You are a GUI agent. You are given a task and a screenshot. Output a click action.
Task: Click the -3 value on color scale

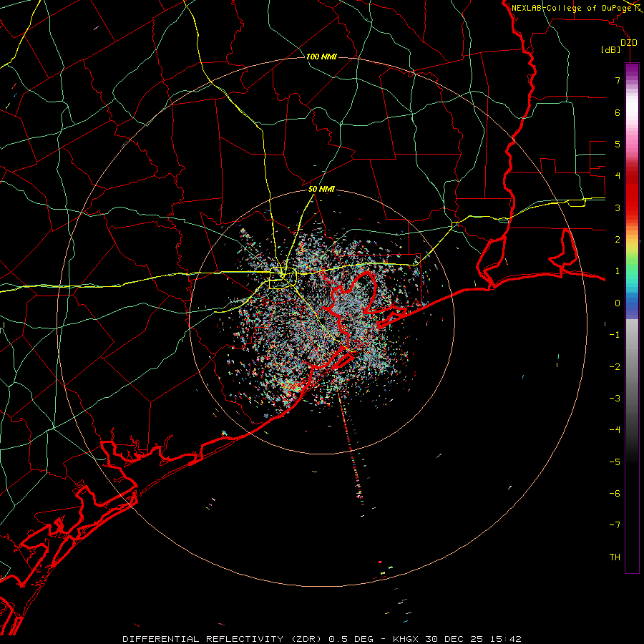tap(615, 399)
